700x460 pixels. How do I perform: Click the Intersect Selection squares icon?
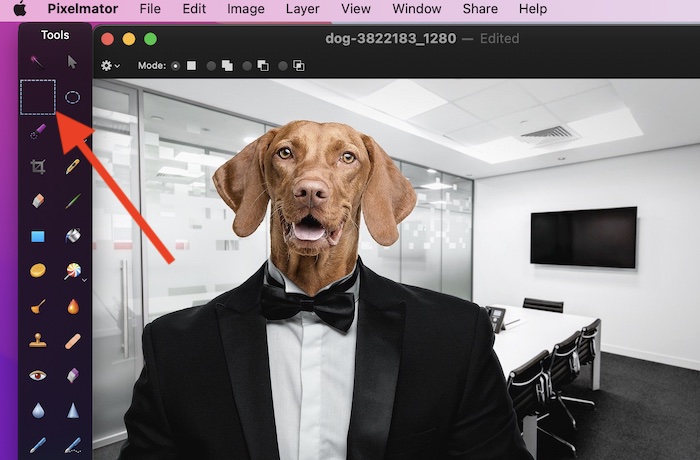click(299, 66)
